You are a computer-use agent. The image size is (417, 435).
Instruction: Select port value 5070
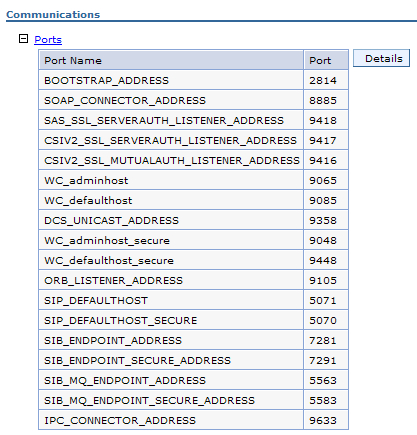[323, 320]
